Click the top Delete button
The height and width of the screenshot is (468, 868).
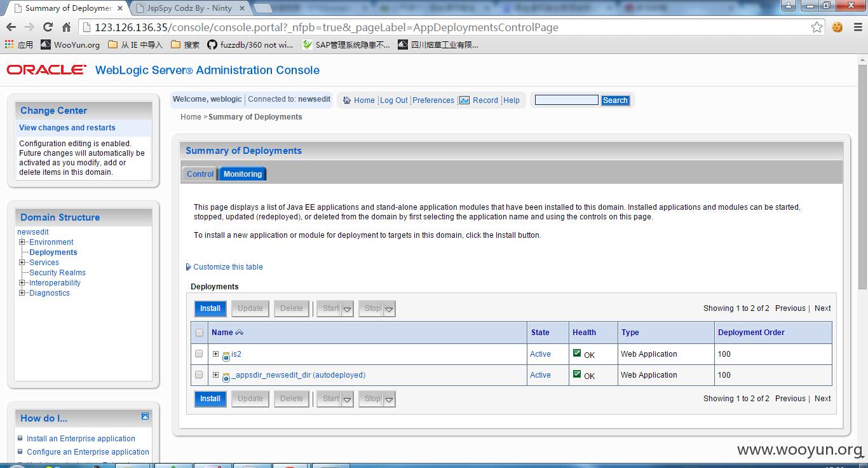(292, 308)
